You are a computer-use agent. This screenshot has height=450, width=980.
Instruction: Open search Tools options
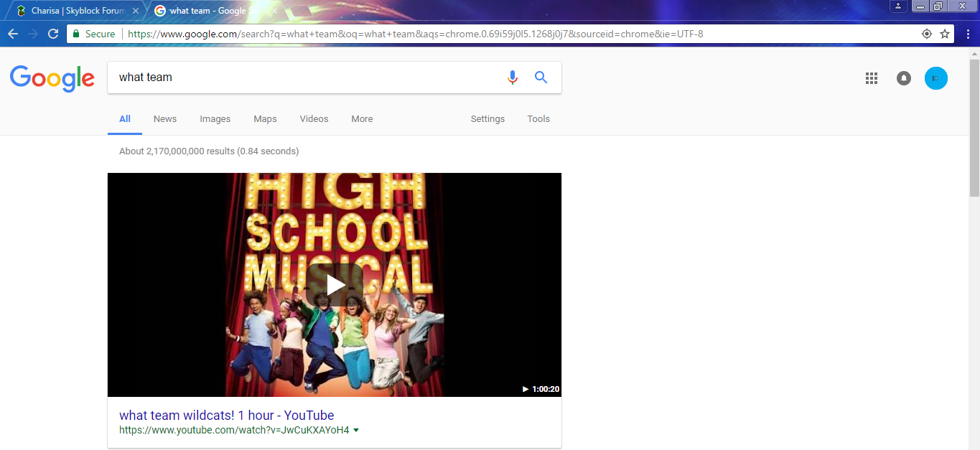point(538,119)
